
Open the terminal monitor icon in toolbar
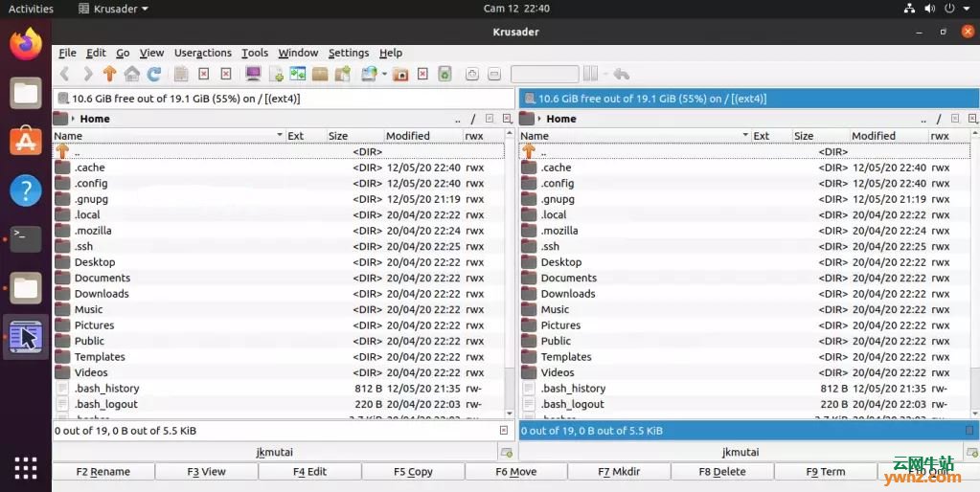point(253,75)
